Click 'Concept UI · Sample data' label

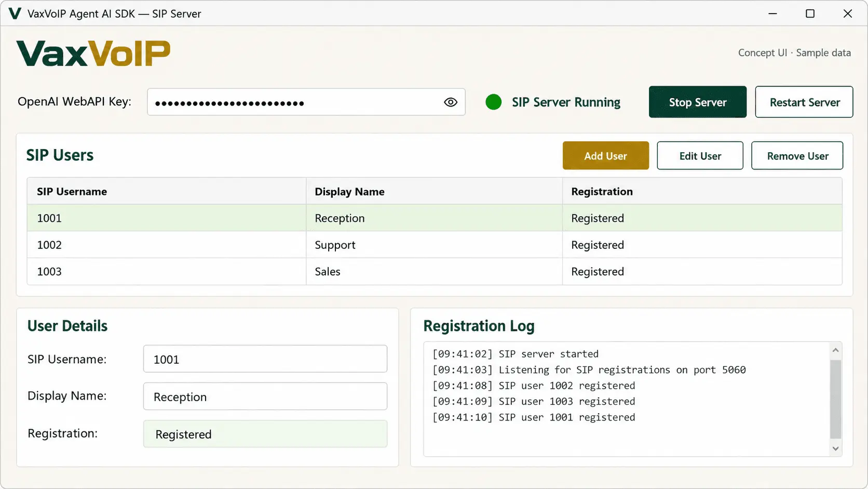coord(794,52)
